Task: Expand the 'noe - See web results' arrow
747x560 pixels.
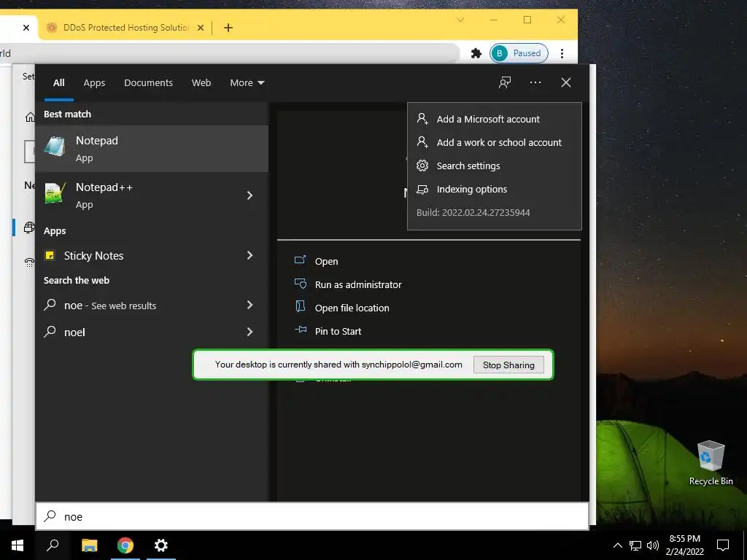Action: [x=249, y=305]
